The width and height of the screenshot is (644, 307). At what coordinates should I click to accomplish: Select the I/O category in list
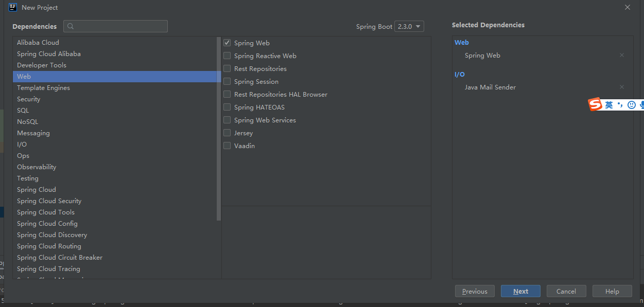click(115, 144)
